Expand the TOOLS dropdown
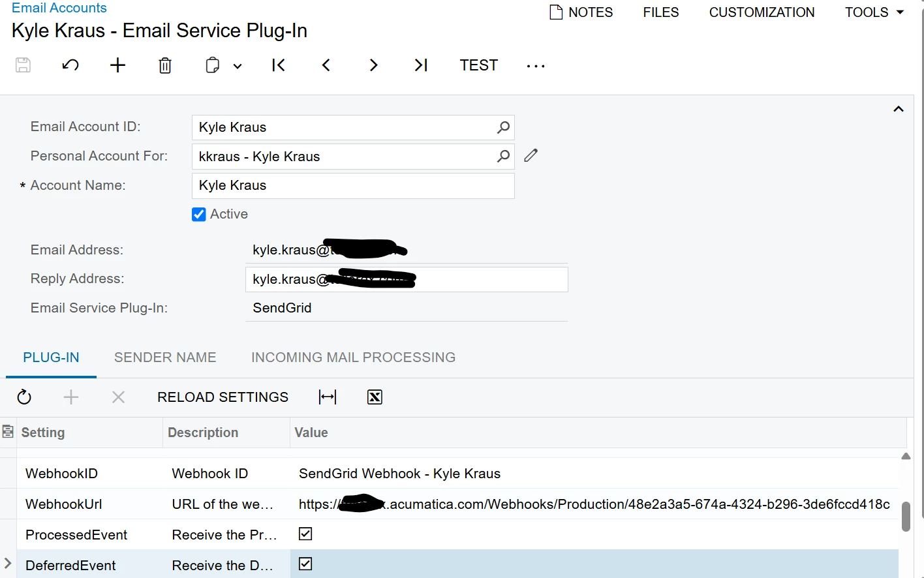 click(874, 12)
